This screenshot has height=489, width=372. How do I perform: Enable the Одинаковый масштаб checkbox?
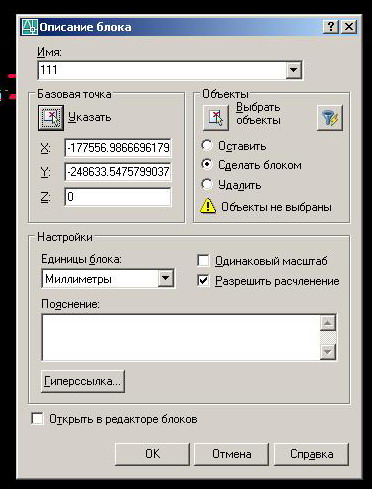pyautogui.click(x=203, y=261)
